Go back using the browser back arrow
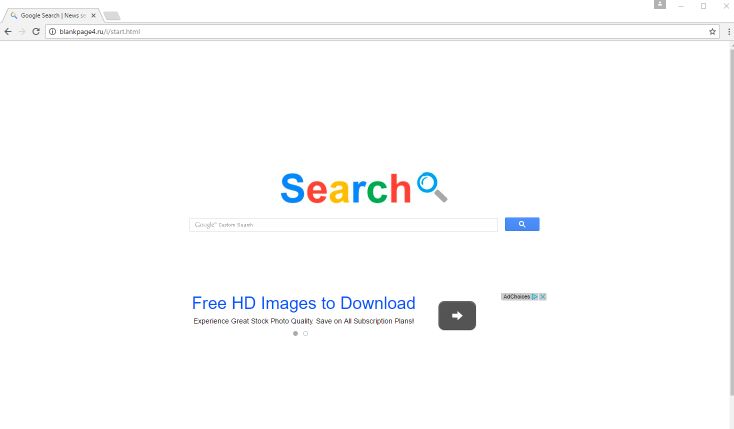The width and height of the screenshot is (734, 429). coord(8,31)
